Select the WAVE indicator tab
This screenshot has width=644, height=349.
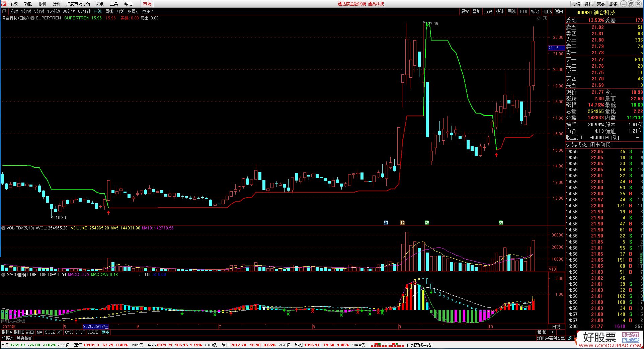pyautogui.click(x=93, y=332)
